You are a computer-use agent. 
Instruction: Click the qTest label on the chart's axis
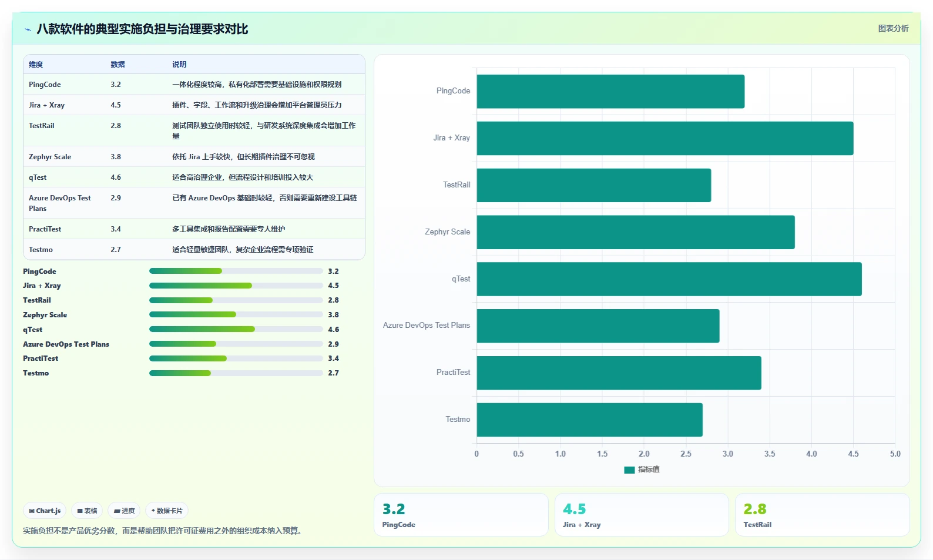coord(461,279)
